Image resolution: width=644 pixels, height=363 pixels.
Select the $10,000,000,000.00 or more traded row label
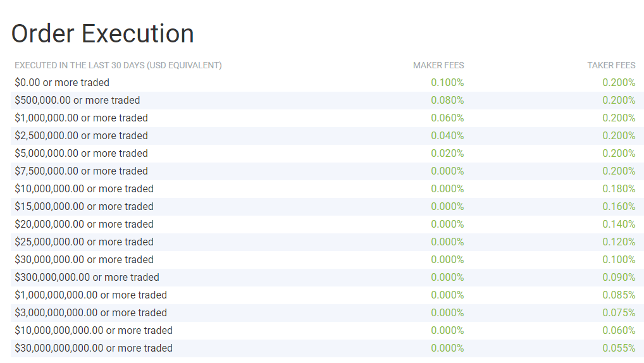[94, 330]
